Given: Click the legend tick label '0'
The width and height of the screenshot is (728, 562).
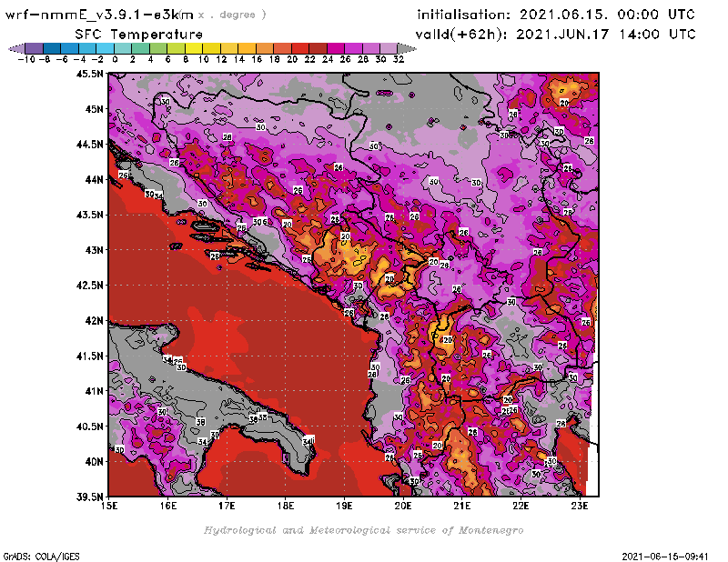Looking at the screenshot, I should point(115,59).
